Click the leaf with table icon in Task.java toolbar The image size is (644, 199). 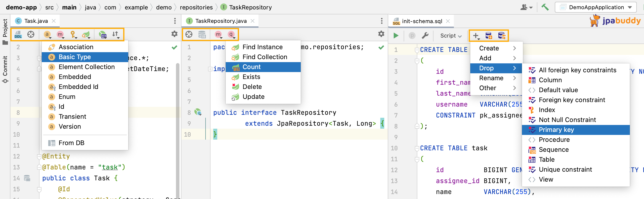click(103, 35)
